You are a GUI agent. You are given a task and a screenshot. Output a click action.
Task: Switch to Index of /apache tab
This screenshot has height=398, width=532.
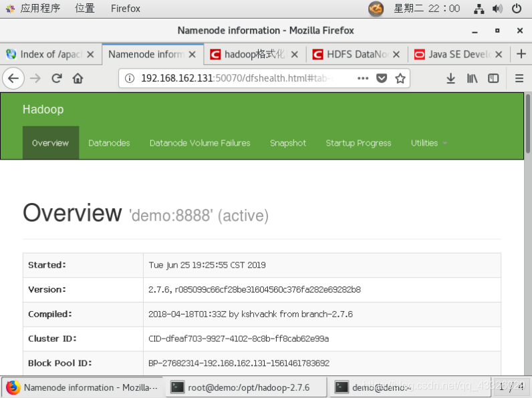51,54
